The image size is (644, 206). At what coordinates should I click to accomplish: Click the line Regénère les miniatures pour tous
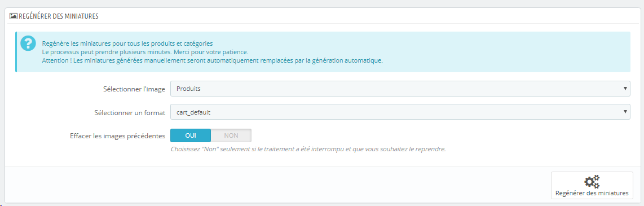[127, 43]
